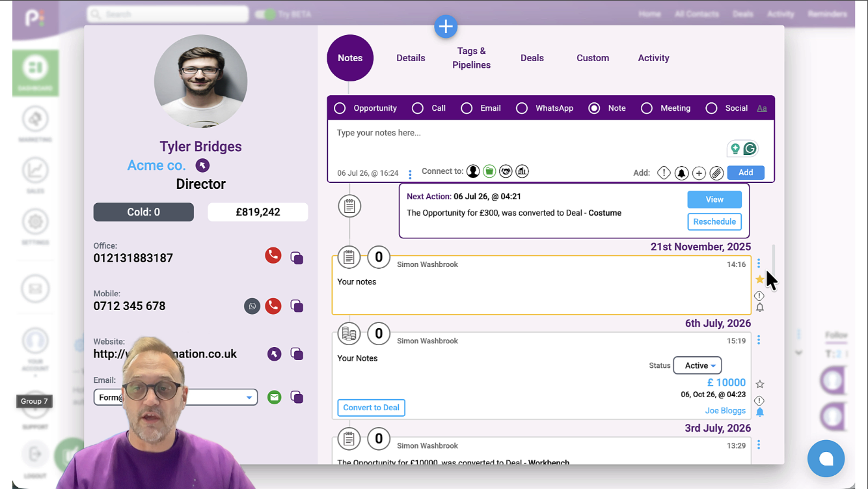Click the blue plus button at the top
The width and height of the screenshot is (868, 489).
point(446,27)
